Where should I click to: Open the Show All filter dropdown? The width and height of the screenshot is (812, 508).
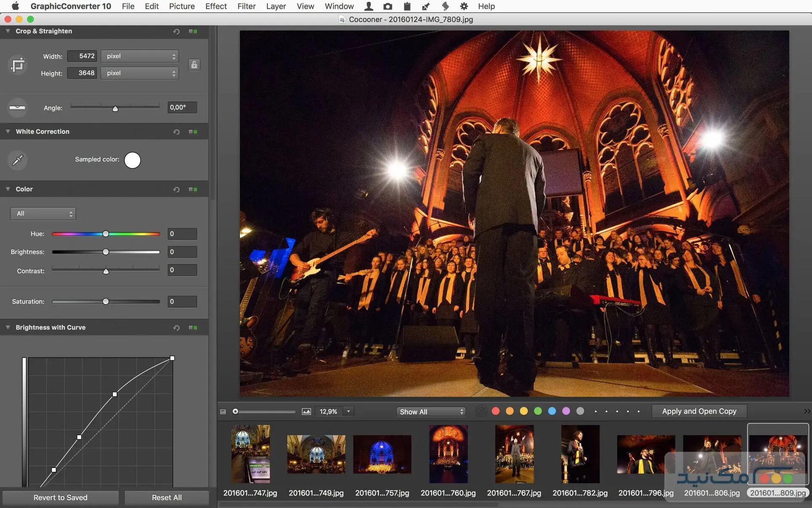coord(431,412)
